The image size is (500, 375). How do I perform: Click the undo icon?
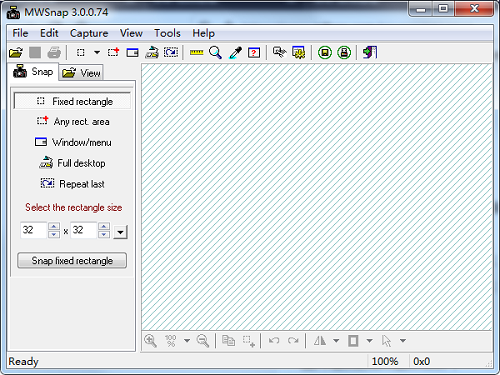point(274,341)
